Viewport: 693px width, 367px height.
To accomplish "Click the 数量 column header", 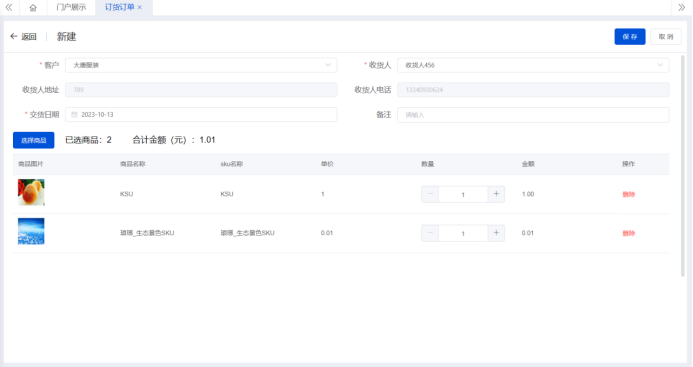I will [x=427, y=164].
